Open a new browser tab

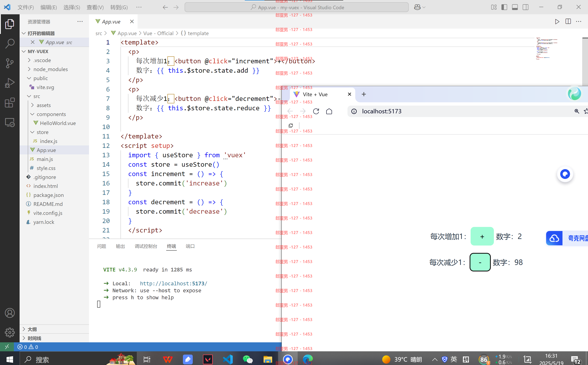click(364, 94)
